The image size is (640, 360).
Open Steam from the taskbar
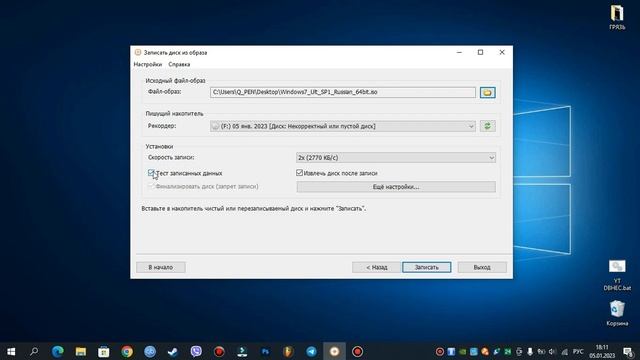coord(173,351)
